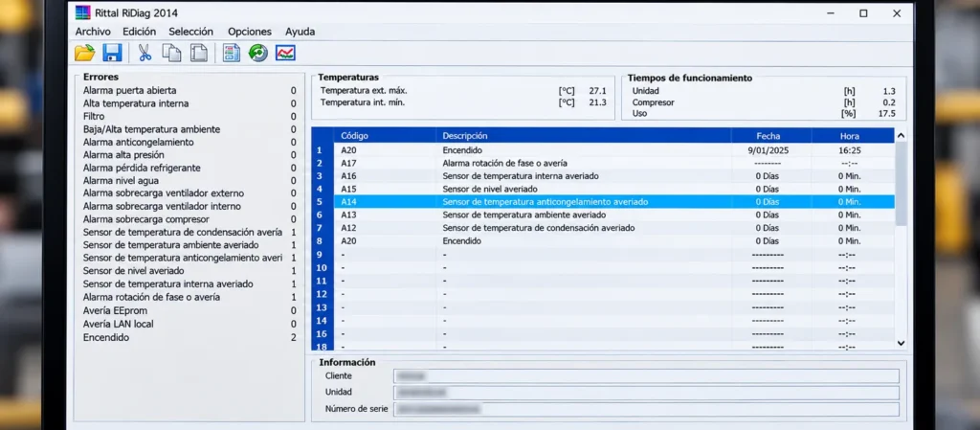Open the Archivo menu

[x=93, y=32]
